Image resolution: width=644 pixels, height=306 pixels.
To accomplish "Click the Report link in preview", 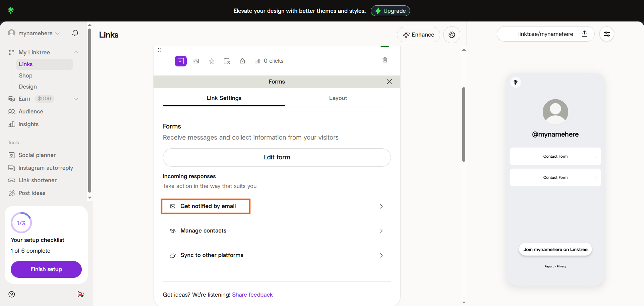I will [x=549, y=266].
